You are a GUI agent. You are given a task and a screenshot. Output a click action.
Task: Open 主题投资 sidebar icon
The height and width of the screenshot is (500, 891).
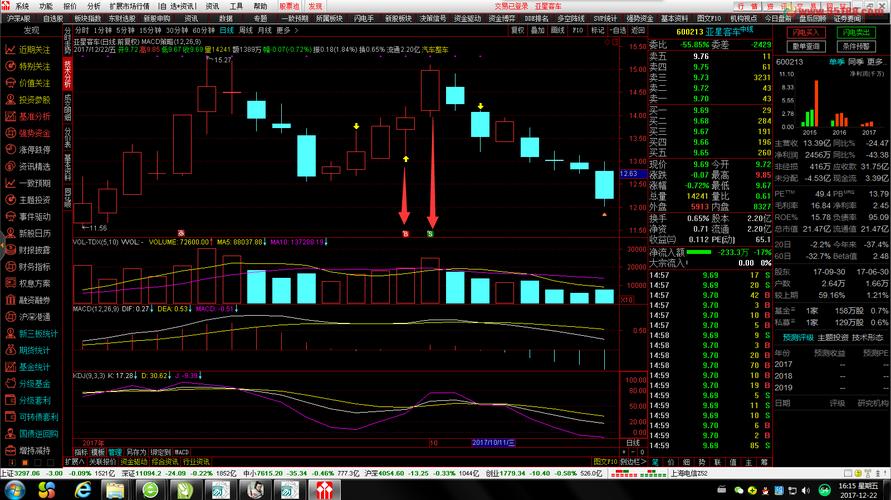(x=10, y=200)
